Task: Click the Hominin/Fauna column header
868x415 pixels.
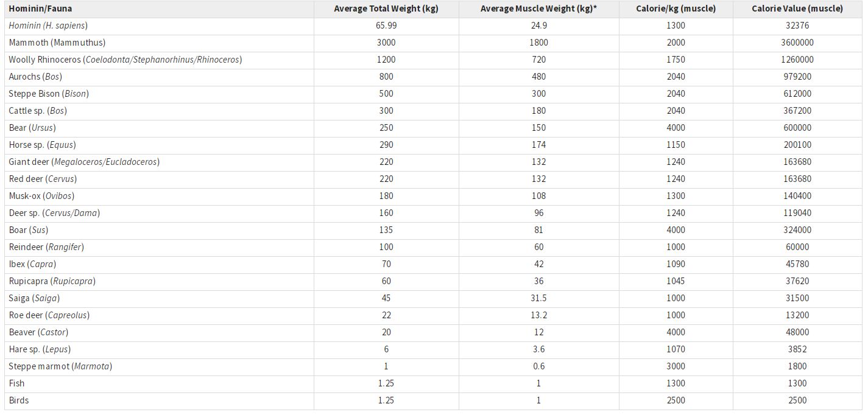Action: pos(40,9)
